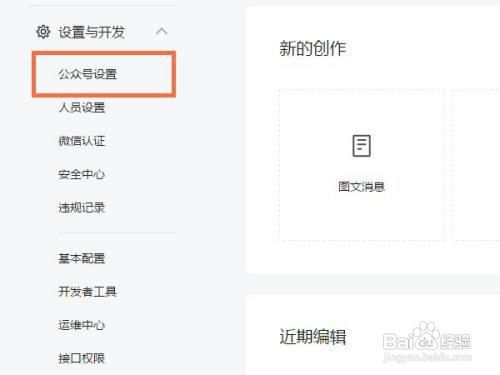This screenshot has height=375, width=500.
Task: Click the 图文消息 document icon
Action: pos(362,146)
